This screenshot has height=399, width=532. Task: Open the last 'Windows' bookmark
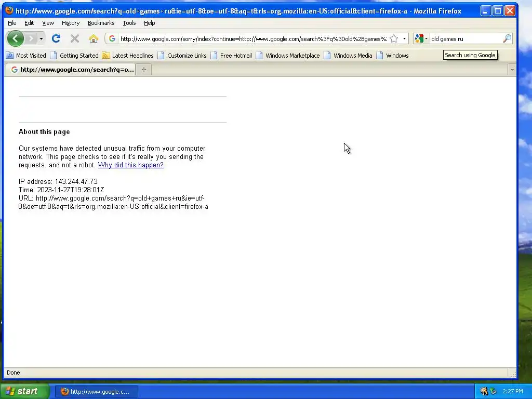393,55
